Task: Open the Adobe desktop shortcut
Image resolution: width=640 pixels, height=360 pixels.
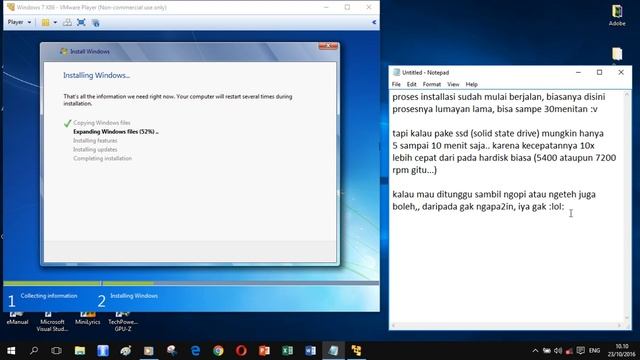Action: point(617,15)
